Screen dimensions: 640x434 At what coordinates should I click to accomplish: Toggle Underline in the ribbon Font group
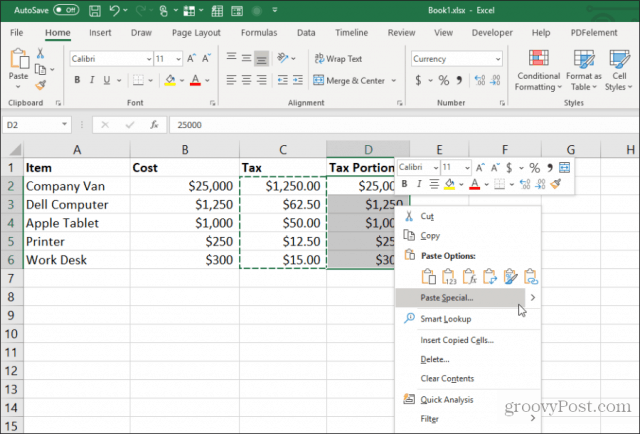pos(107,80)
